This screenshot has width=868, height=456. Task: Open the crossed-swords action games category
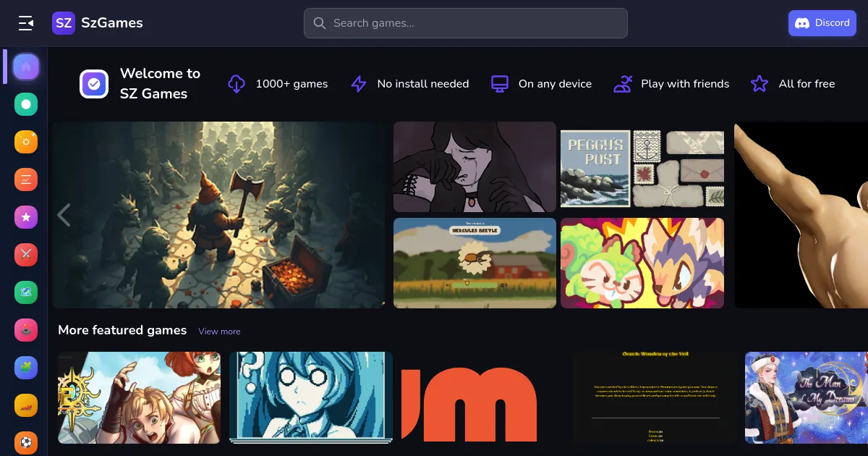pos(26,255)
